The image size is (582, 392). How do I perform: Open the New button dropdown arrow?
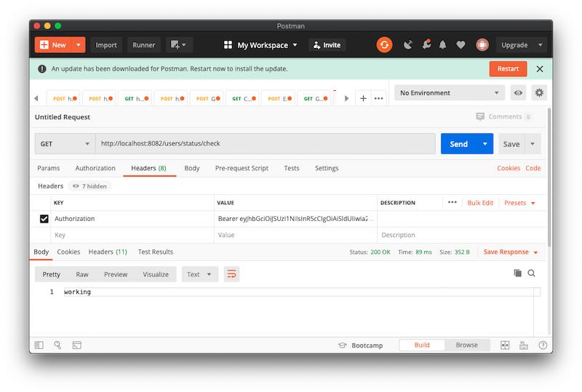click(x=79, y=45)
